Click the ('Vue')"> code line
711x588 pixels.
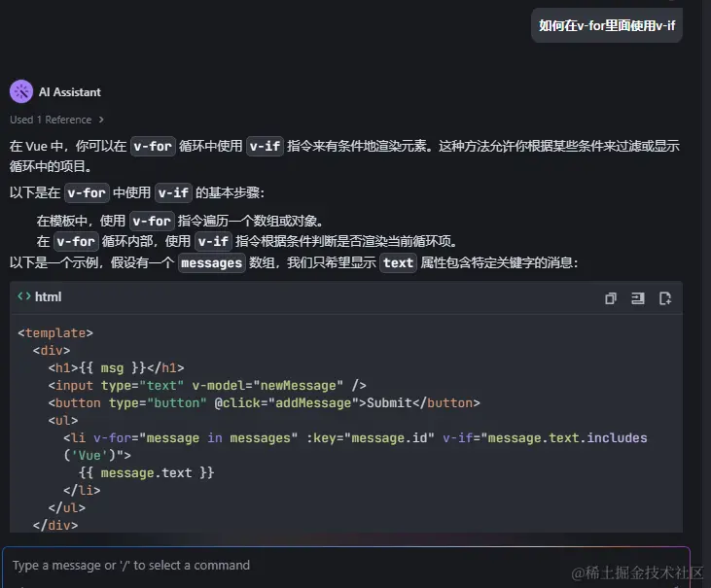[x=97, y=455]
